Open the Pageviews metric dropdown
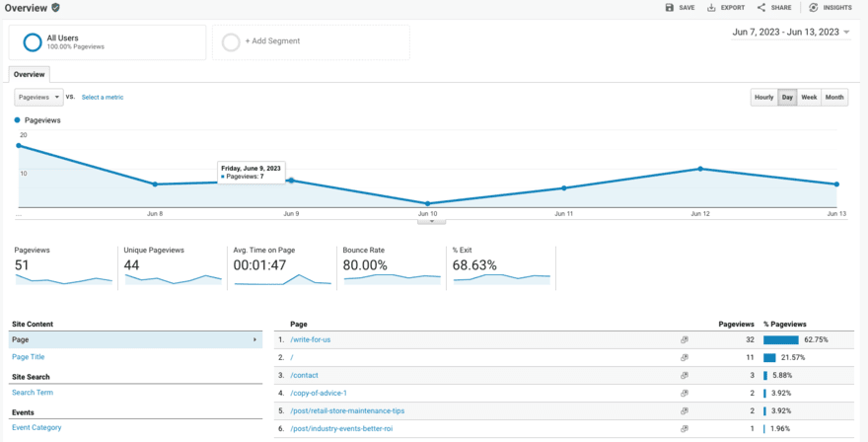 coord(39,98)
